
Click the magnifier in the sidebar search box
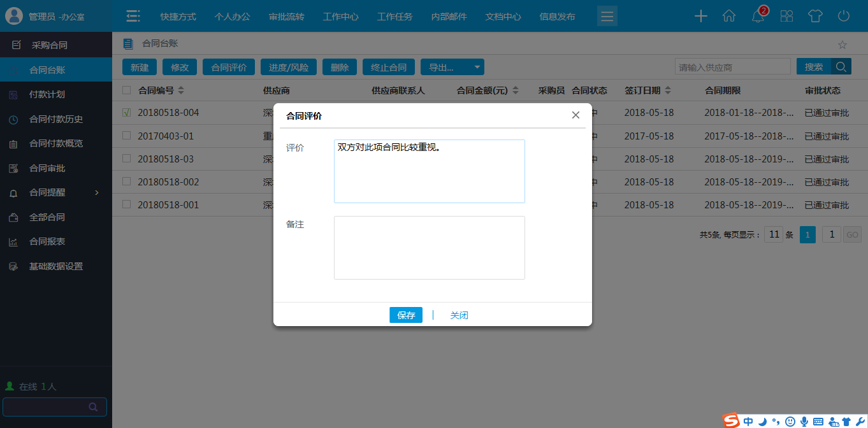(x=93, y=406)
